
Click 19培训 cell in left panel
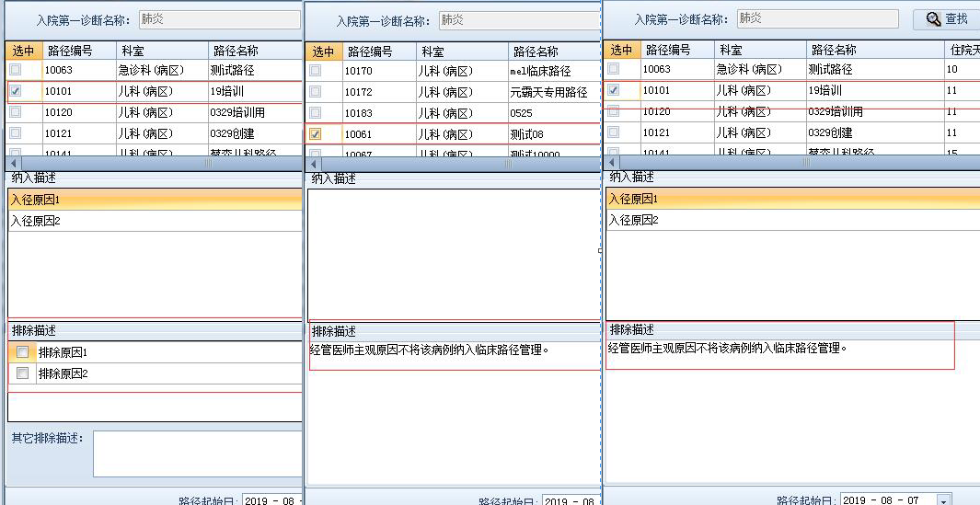pyautogui.click(x=255, y=91)
